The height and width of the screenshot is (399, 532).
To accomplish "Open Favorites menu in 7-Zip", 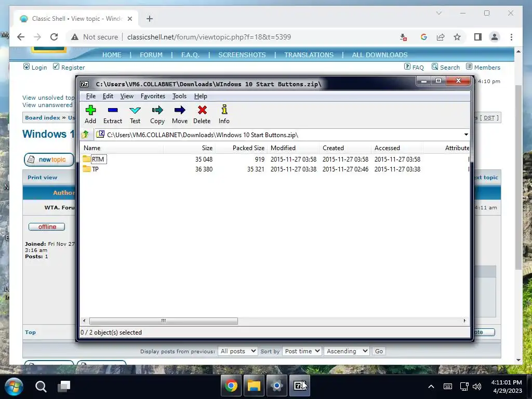I will click(153, 96).
